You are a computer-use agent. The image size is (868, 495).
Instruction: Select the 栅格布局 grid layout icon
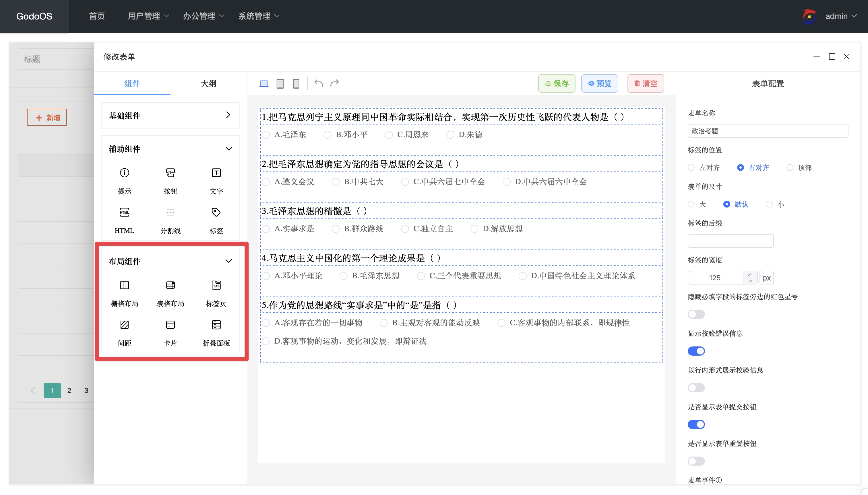coord(125,285)
